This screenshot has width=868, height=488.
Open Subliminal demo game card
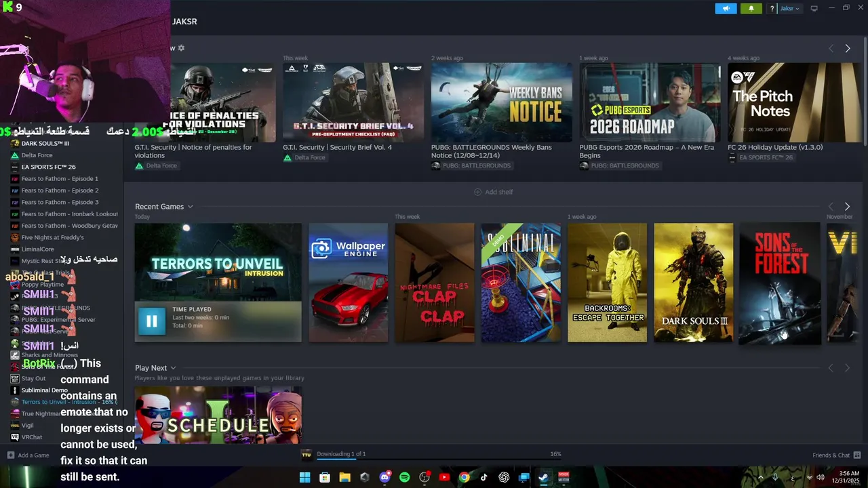click(521, 283)
